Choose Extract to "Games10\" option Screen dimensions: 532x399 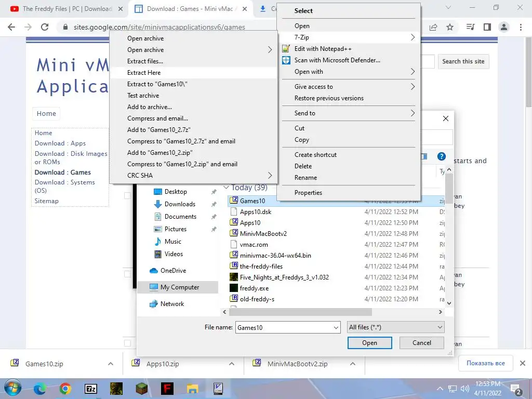[x=193, y=84]
